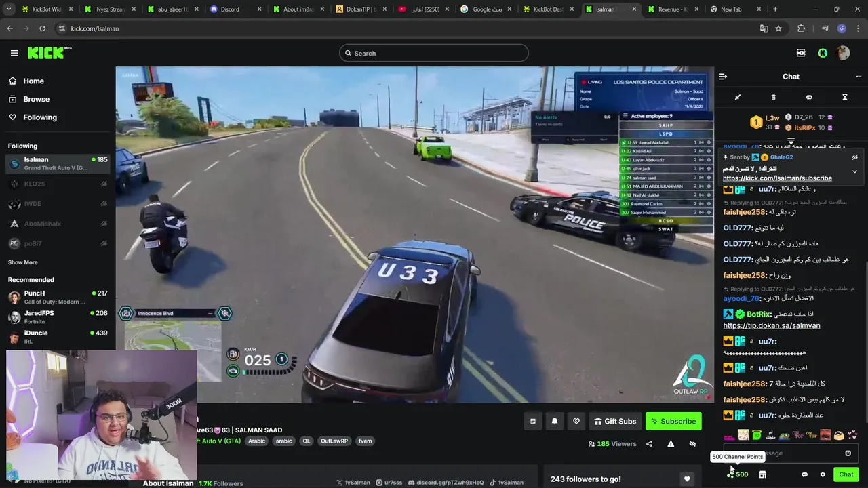Click the hourglass slow-mode icon
The height and width of the screenshot is (488, 868).
pyautogui.click(x=845, y=98)
